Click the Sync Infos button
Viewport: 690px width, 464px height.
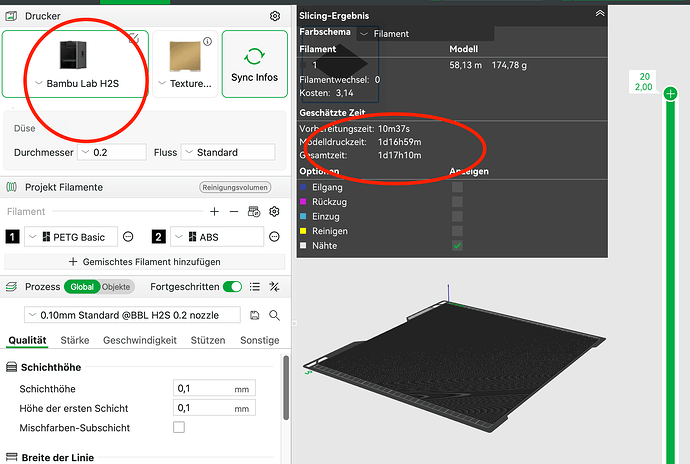255,64
